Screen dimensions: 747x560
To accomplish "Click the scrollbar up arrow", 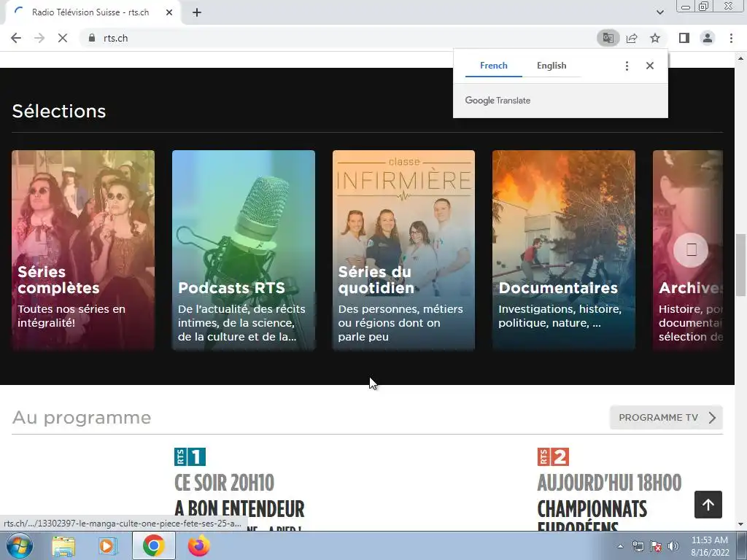I will click(x=740, y=58).
